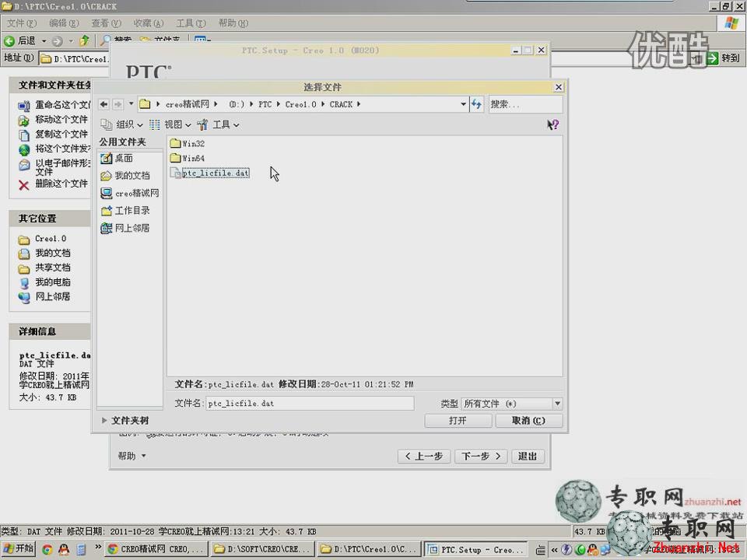This screenshot has width=747, height=560.
Task: Open 我的电脑 under 其它位置
Action: 44,282
